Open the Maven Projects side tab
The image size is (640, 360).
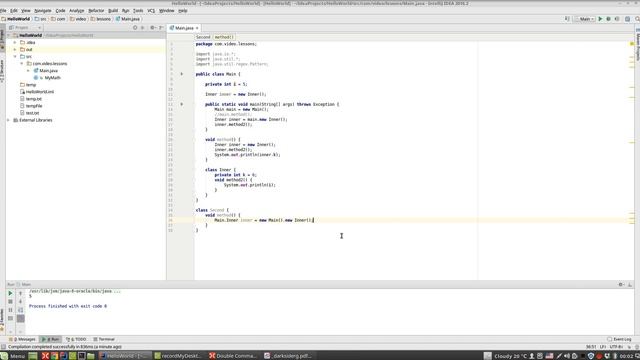tap(638, 45)
